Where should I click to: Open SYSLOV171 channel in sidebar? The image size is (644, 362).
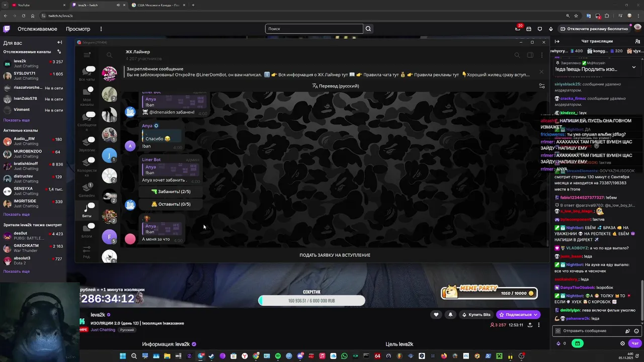pyautogui.click(x=33, y=76)
